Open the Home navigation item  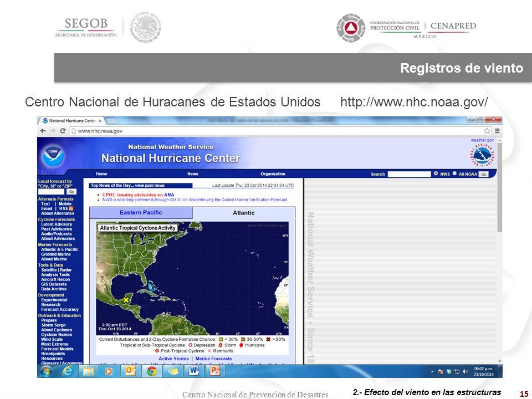(101, 173)
